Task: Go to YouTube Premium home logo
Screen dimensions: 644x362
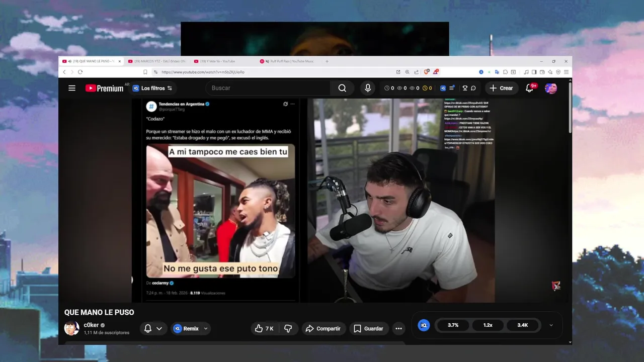Action: coord(104,88)
